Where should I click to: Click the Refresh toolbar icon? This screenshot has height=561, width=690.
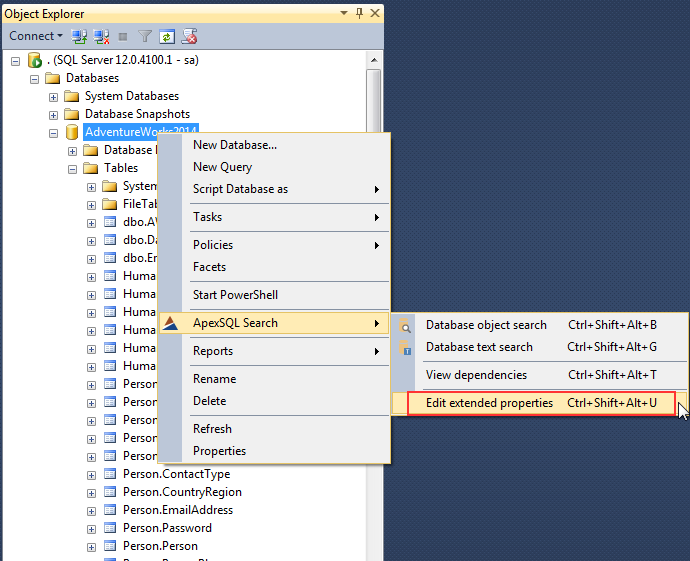pyautogui.click(x=167, y=37)
